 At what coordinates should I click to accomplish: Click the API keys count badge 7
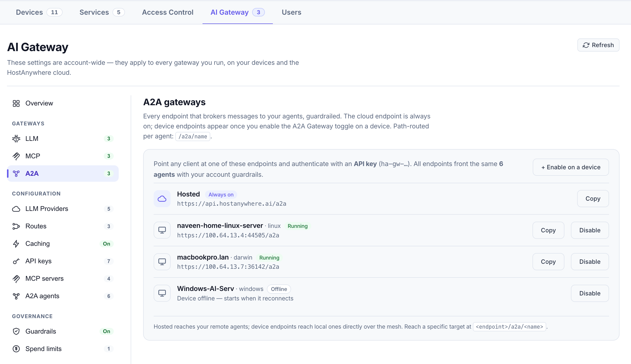pos(108,261)
